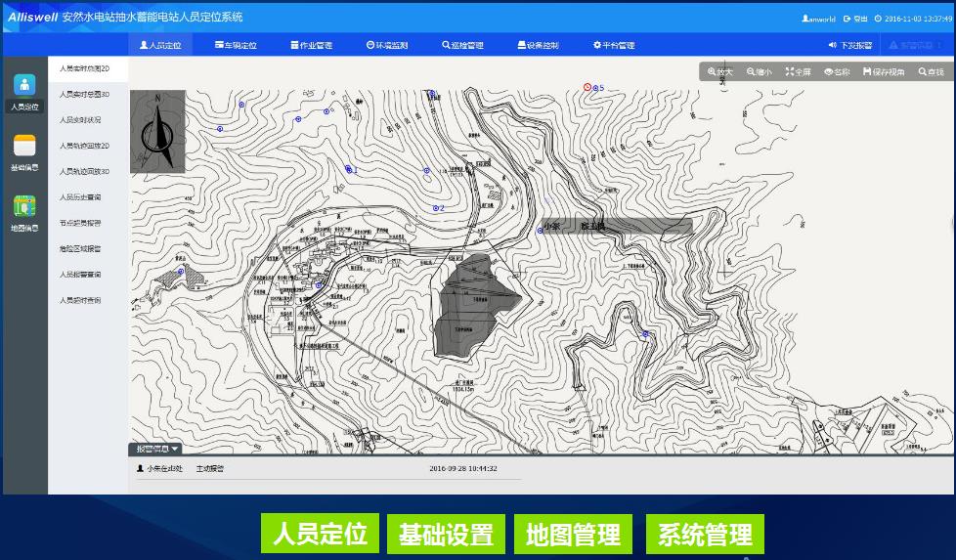956x560 pixels.
Task: Open the 查找 search tool
Action: [931, 72]
